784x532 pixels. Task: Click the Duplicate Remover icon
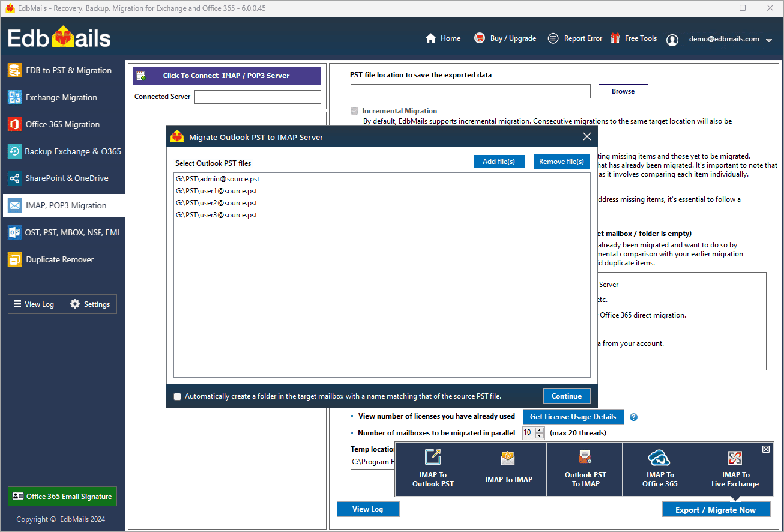pos(14,259)
